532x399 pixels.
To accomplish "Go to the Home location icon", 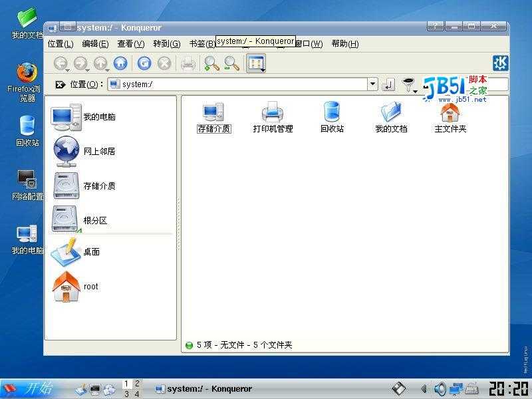I will (x=120, y=63).
